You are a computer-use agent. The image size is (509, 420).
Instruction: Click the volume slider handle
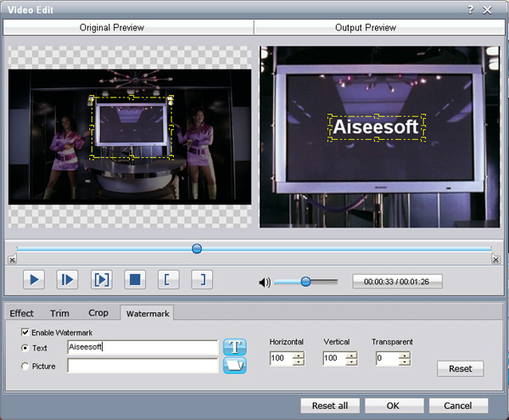(305, 282)
